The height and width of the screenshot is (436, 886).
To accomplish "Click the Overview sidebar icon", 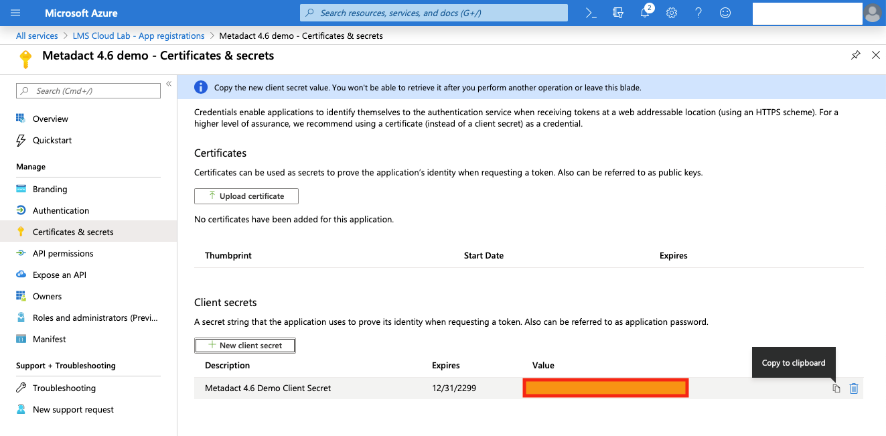I will pos(21,119).
